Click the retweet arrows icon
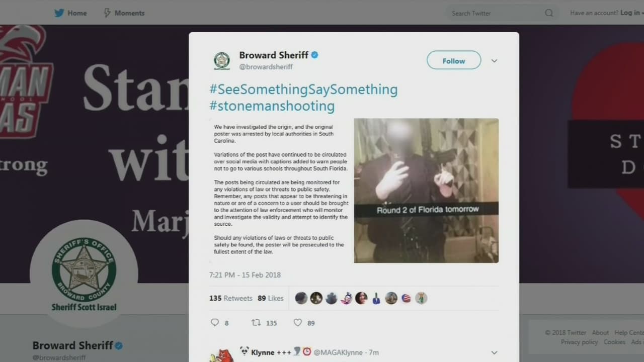 [x=256, y=323]
